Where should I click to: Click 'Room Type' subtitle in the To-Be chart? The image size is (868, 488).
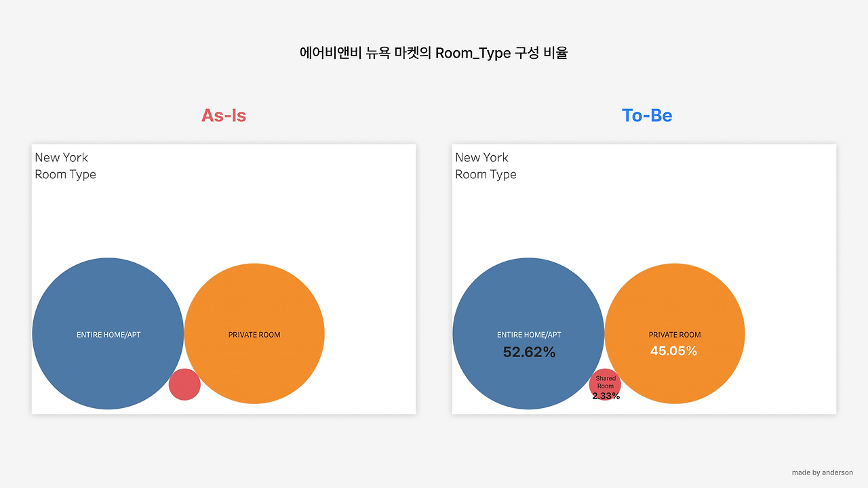tap(486, 174)
